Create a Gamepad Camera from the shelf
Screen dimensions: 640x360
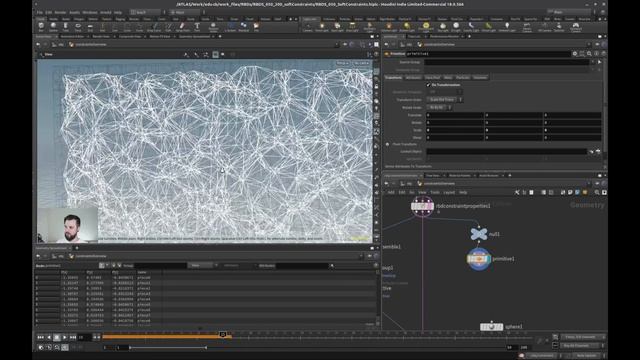pyautogui.click(x=576, y=27)
